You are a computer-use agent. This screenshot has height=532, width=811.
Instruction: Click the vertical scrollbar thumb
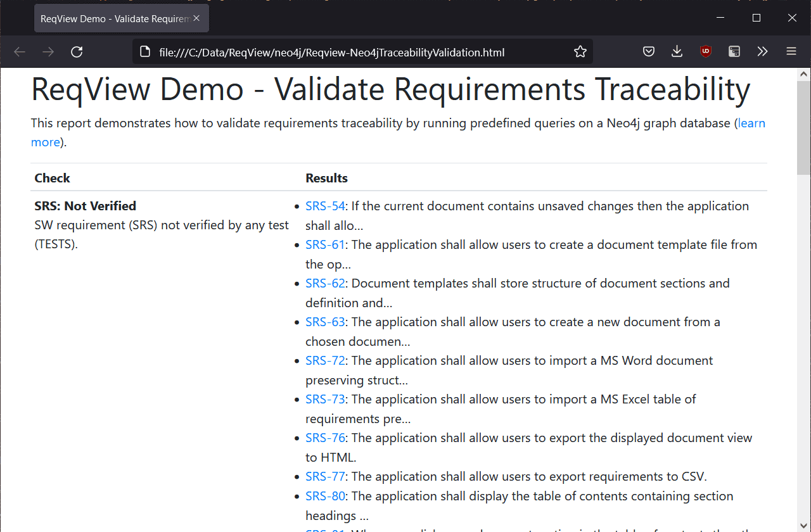803,127
